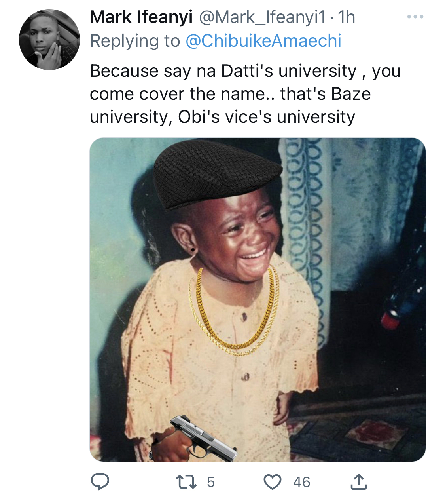Click the tweet line ending 'Obi's vice's university'
Image resolution: width=445 pixels, height=504 pixels.
pyautogui.click(x=222, y=117)
